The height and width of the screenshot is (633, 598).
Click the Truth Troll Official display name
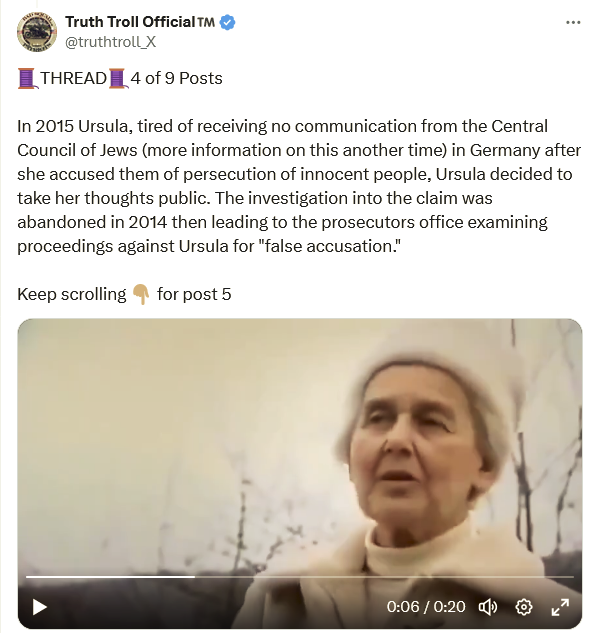[130, 22]
